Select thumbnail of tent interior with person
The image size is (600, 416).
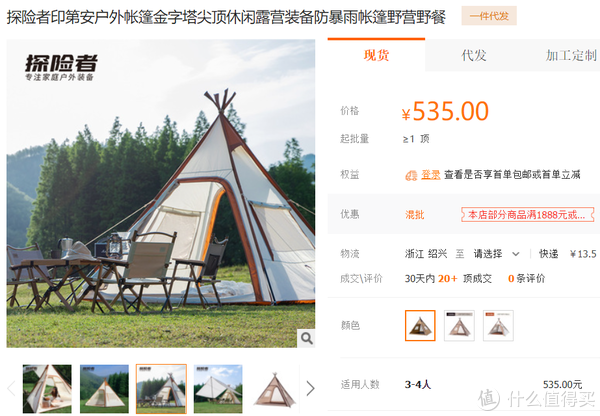[47, 389]
